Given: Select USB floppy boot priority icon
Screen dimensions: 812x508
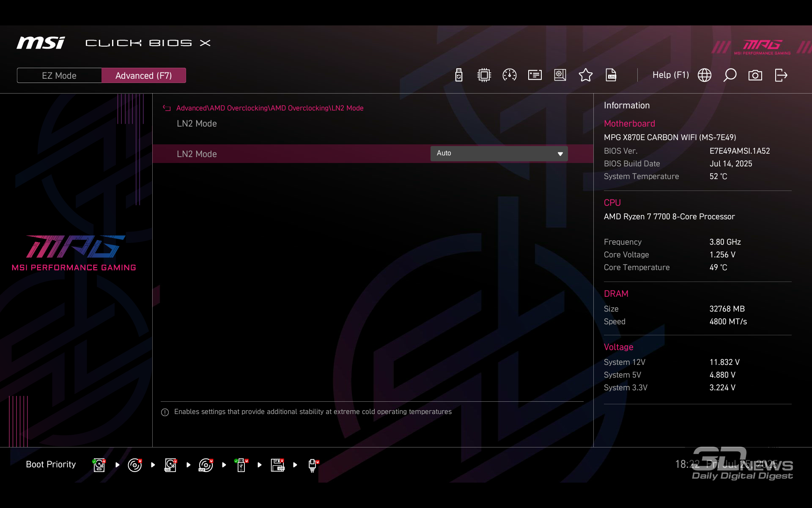Looking at the screenshot, I should pos(277,465).
